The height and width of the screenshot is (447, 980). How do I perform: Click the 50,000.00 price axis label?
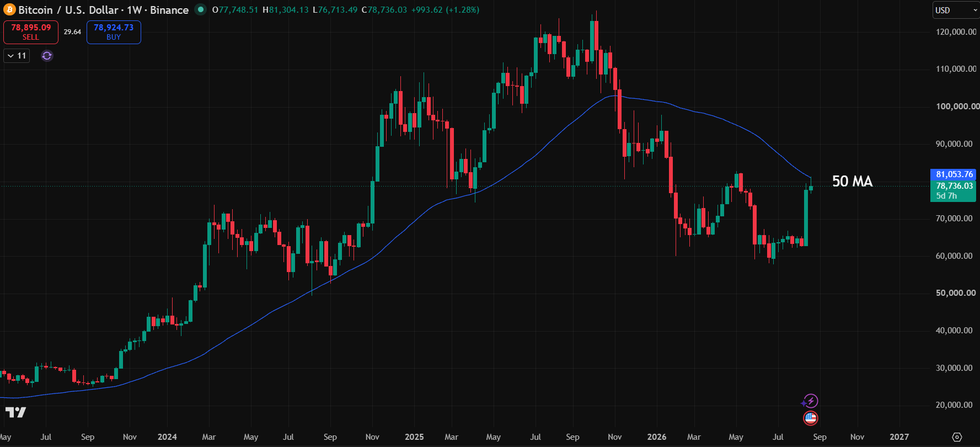[956, 293]
